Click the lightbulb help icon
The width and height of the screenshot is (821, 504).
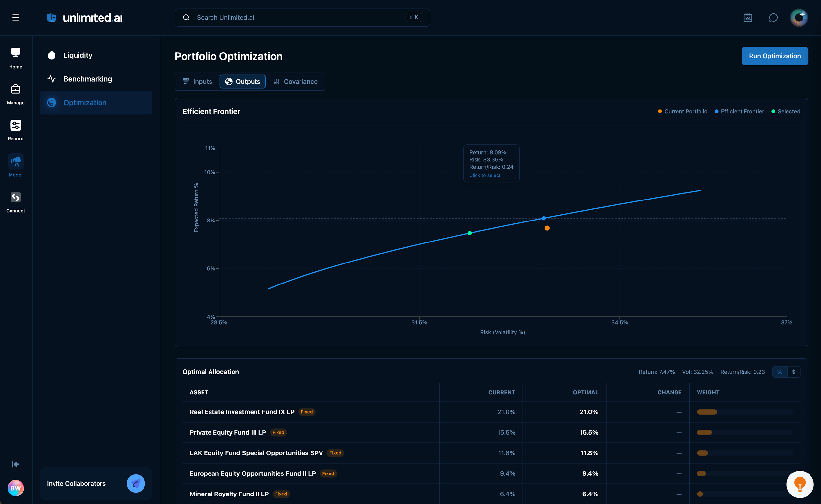(799, 484)
